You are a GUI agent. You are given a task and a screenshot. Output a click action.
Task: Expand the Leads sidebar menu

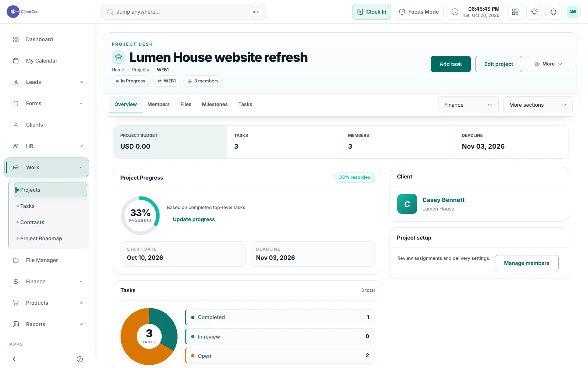pos(47,82)
